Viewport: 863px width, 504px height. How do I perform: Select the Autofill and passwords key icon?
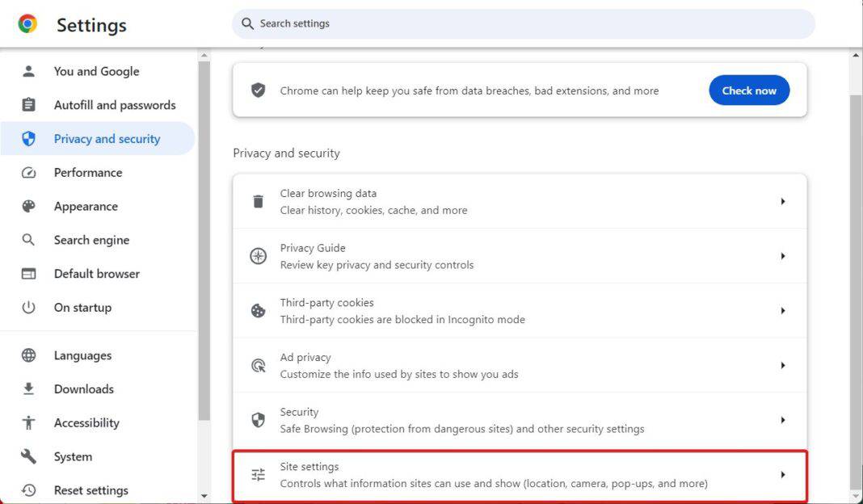point(29,105)
